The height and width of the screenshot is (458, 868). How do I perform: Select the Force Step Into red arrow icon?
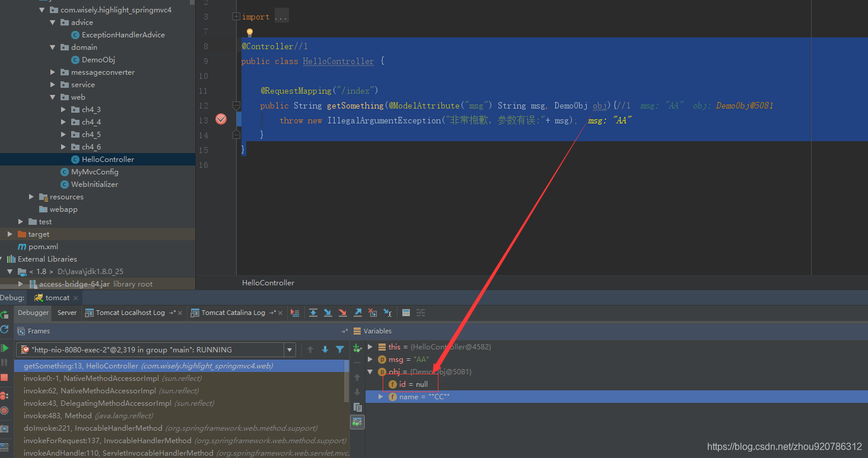coord(342,313)
